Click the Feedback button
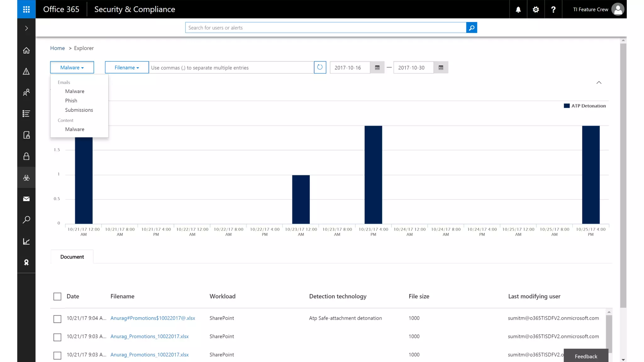644x362 pixels. point(586,356)
